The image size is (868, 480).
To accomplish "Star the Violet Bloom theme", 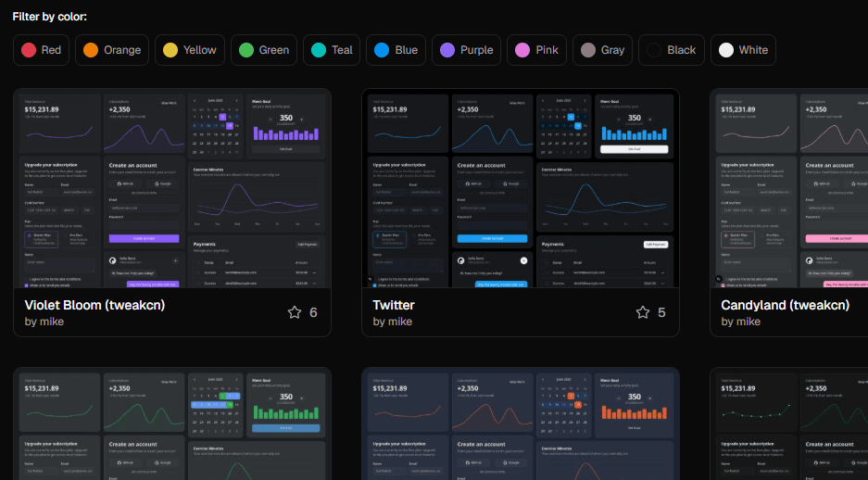I will coord(295,312).
